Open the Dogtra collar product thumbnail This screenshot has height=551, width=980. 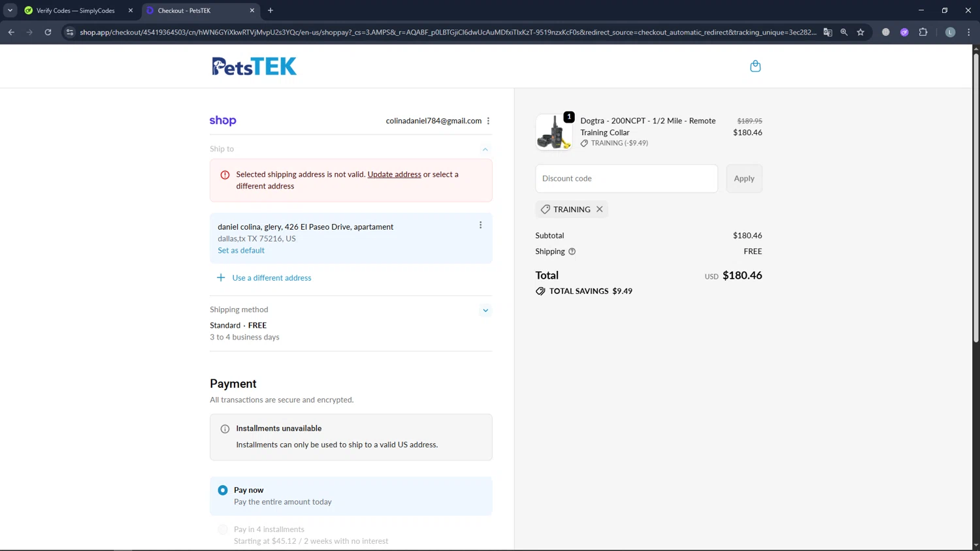click(x=554, y=132)
